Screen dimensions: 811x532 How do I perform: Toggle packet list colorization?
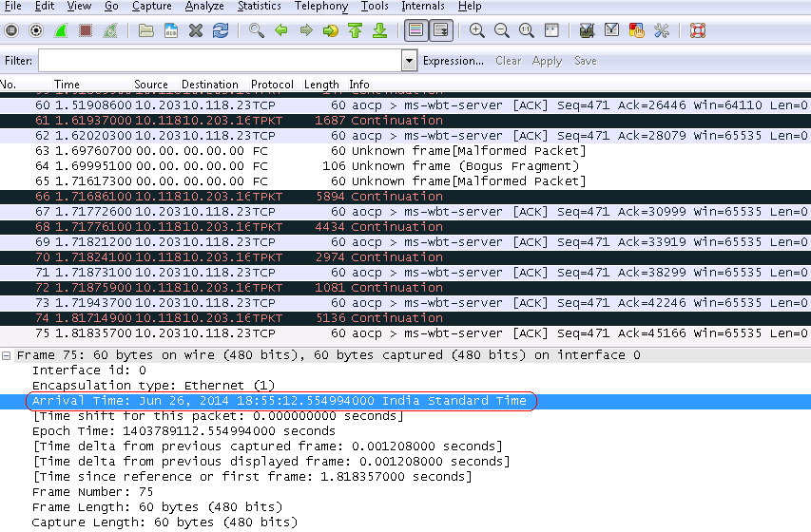[415, 30]
